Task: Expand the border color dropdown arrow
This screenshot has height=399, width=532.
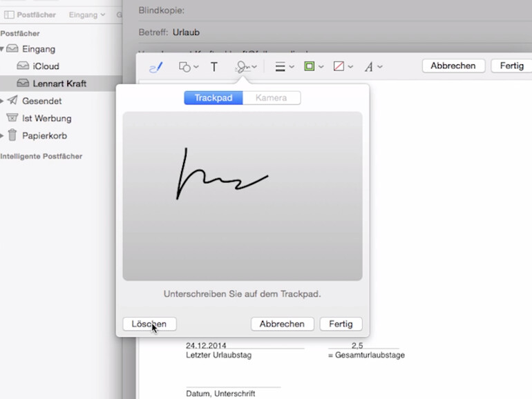Action: (321, 67)
